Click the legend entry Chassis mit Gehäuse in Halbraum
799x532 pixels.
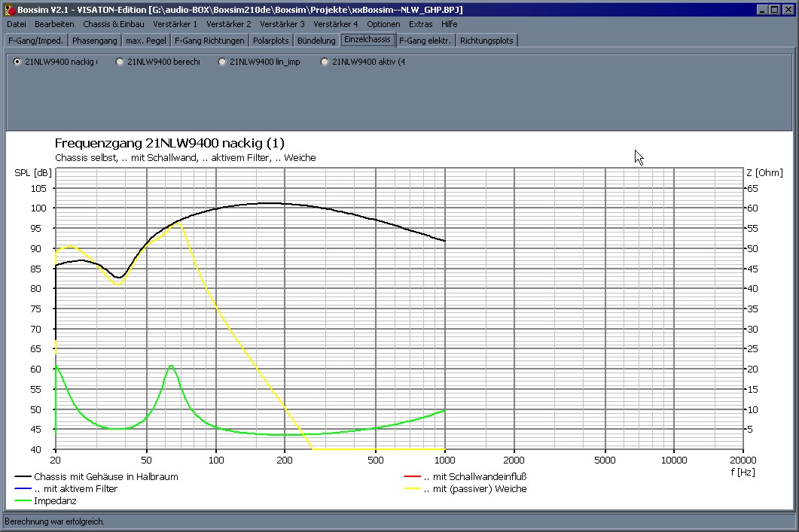106,477
